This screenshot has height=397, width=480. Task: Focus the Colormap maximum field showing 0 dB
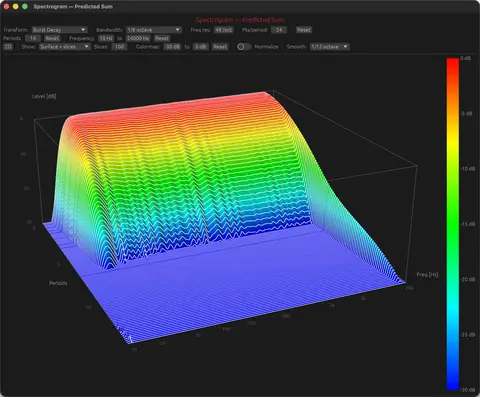tap(201, 47)
